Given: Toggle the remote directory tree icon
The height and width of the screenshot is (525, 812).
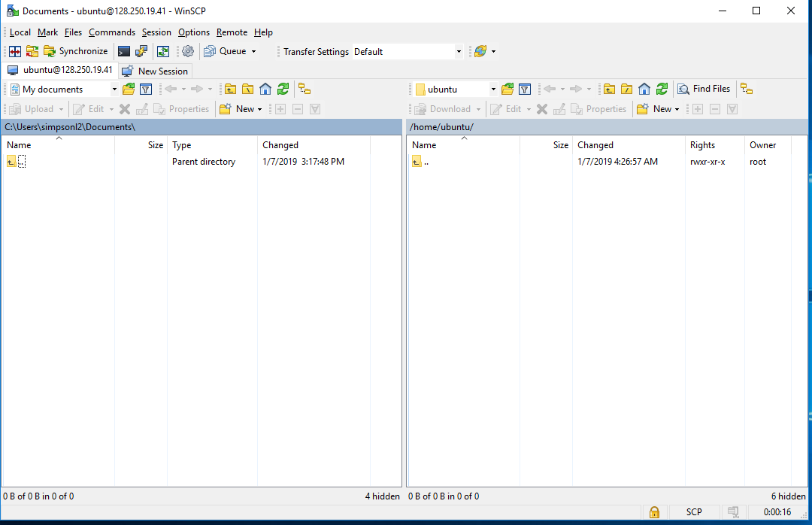Looking at the screenshot, I should (x=747, y=89).
